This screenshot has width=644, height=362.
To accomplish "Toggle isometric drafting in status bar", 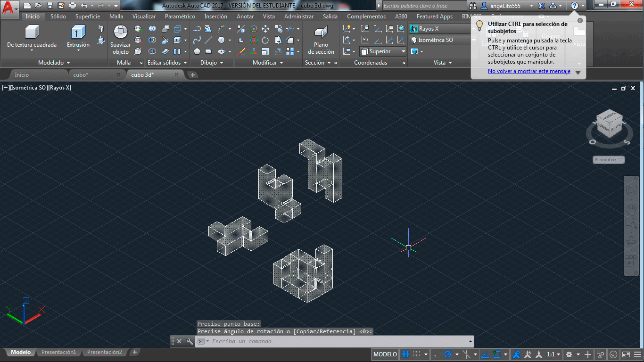I will click(467, 354).
